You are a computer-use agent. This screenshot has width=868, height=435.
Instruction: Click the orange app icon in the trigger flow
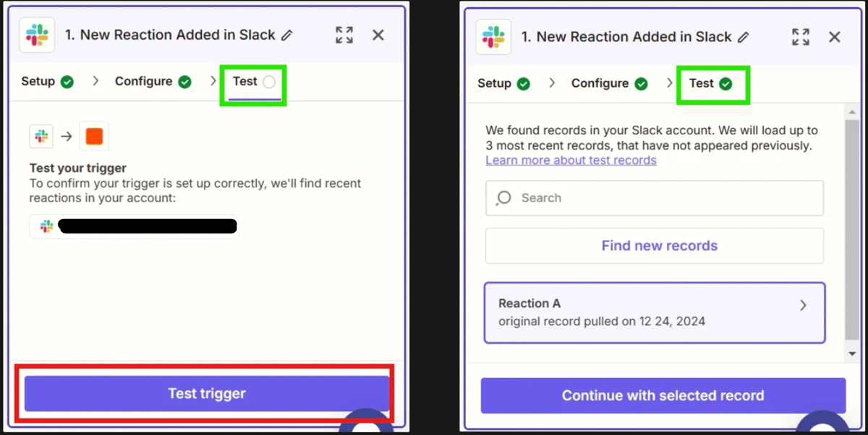(94, 135)
